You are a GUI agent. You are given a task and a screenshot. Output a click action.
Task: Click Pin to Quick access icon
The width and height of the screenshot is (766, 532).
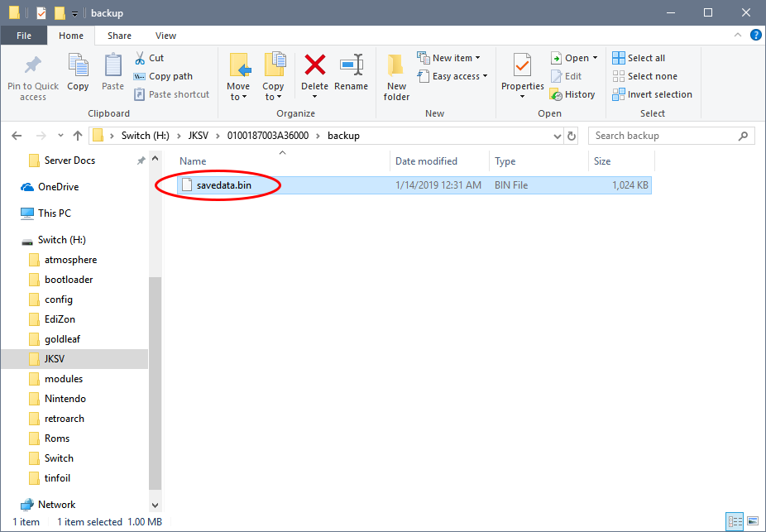tap(33, 65)
